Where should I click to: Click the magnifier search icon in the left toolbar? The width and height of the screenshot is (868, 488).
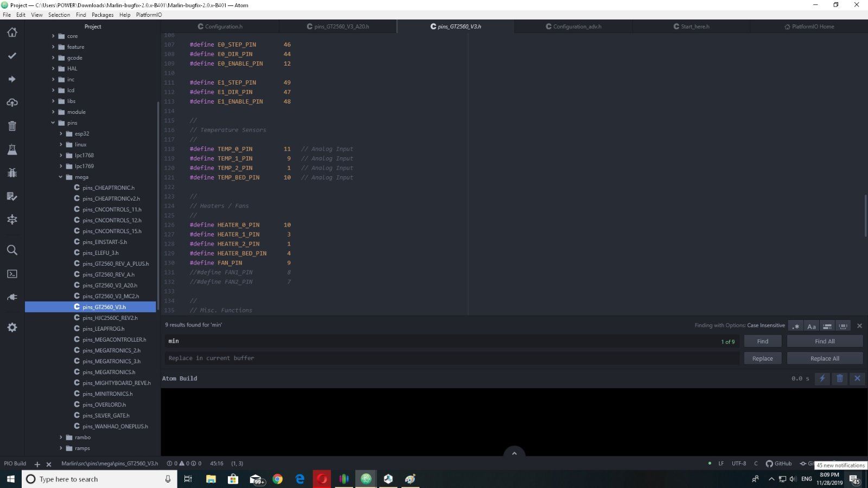[12, 250]
